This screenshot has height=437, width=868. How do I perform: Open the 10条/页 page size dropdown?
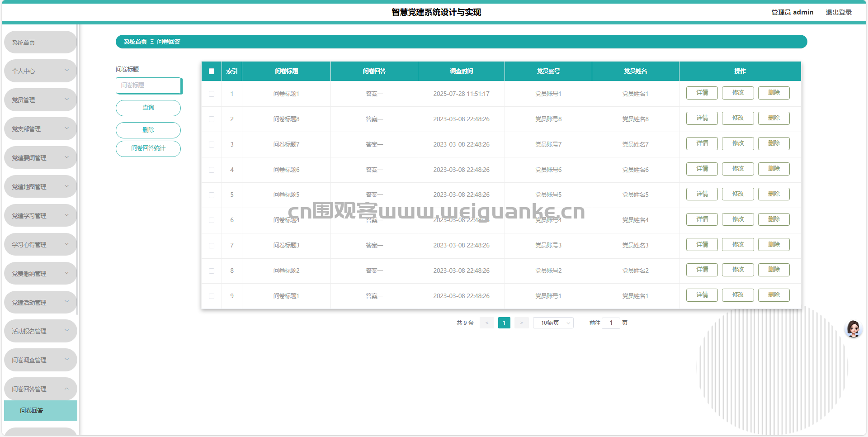pyautogui.click(x=553, y=323)
